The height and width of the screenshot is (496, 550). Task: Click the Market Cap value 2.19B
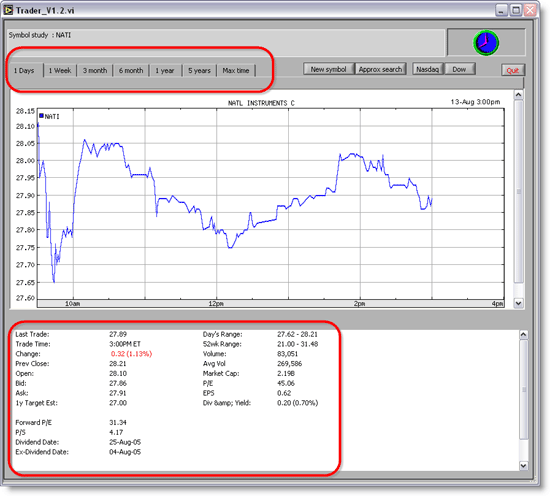(x=286, y=374)
